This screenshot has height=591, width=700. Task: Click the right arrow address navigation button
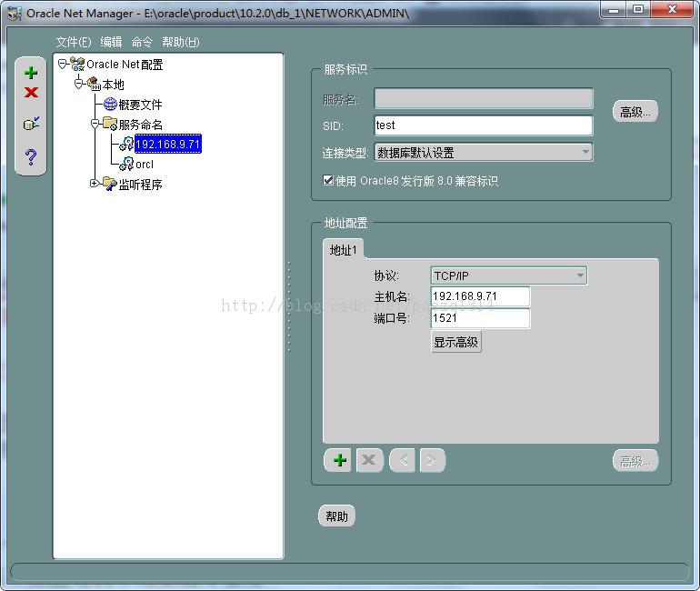click(x=432, y=460)
